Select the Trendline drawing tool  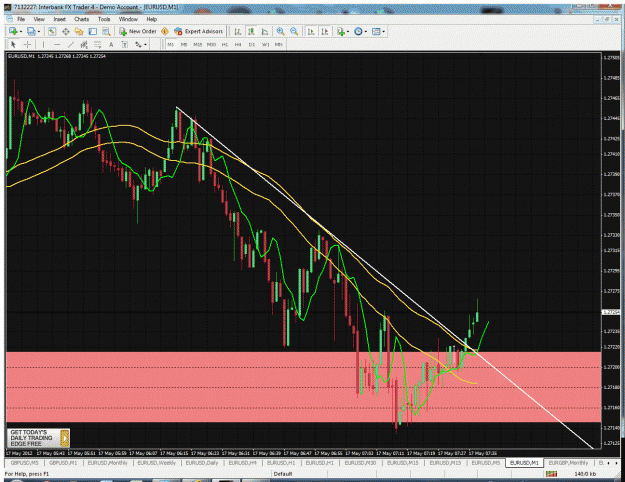71,45
